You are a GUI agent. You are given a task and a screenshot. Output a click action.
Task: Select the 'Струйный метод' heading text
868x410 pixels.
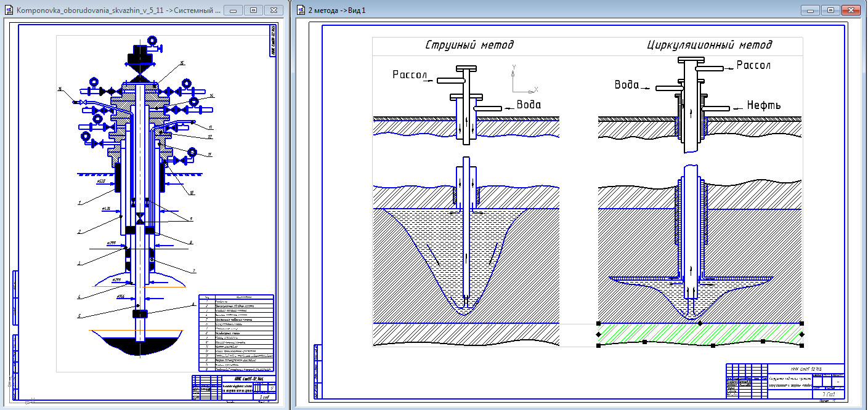point(469,45)
